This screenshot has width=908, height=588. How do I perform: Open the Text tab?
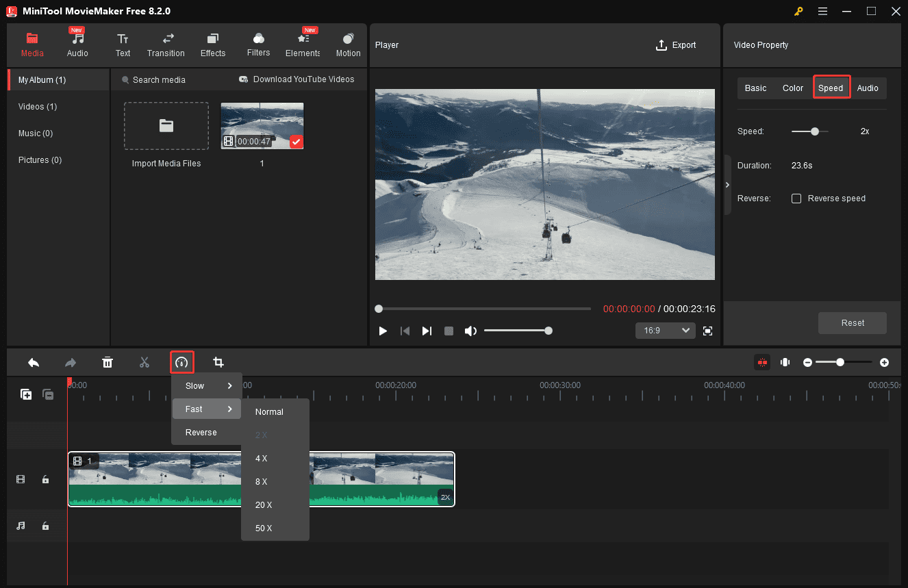pos(123,45)
